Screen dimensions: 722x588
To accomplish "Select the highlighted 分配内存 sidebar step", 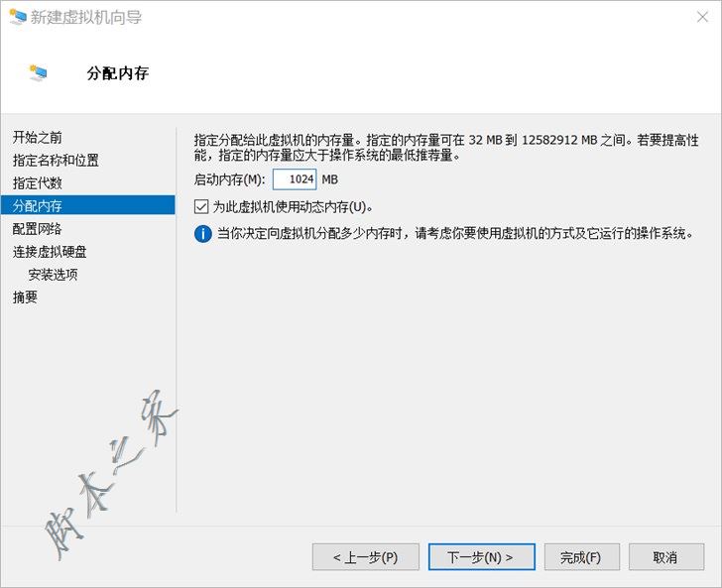I will [38, 205].
